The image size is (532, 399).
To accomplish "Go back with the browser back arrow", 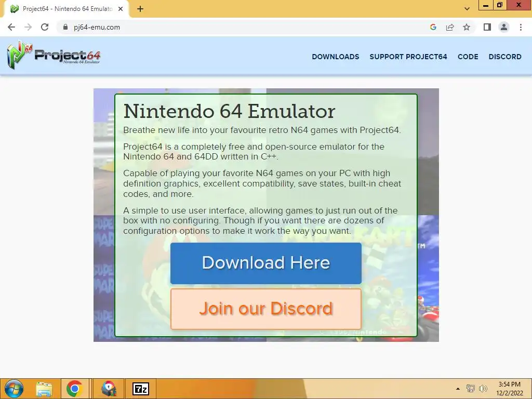I will [11, 27].
